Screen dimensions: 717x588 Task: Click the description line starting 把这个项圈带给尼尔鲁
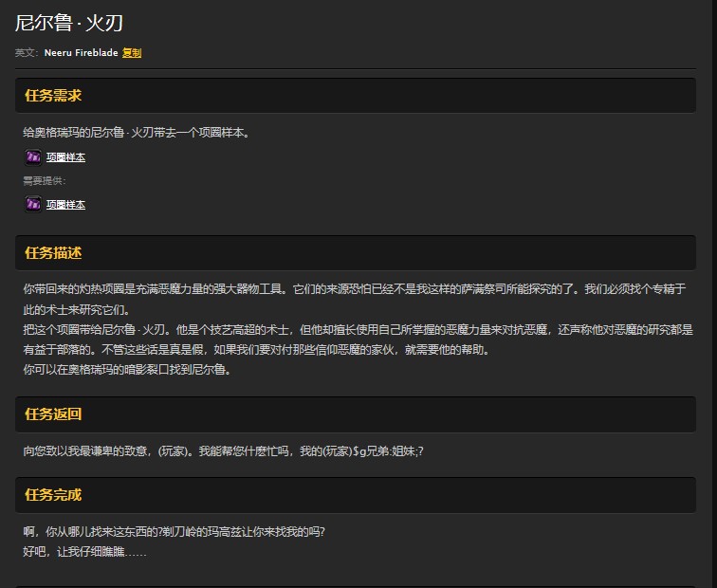point(351,329)
